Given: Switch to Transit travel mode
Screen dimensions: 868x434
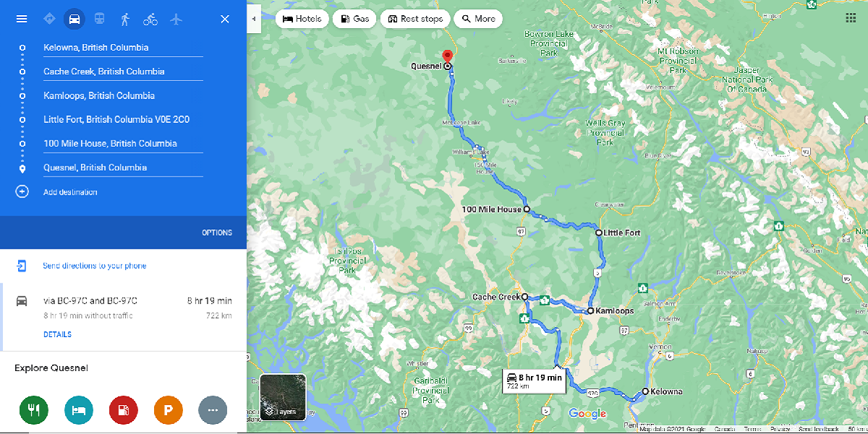Looking at the screenshot, I should [99, 19].
